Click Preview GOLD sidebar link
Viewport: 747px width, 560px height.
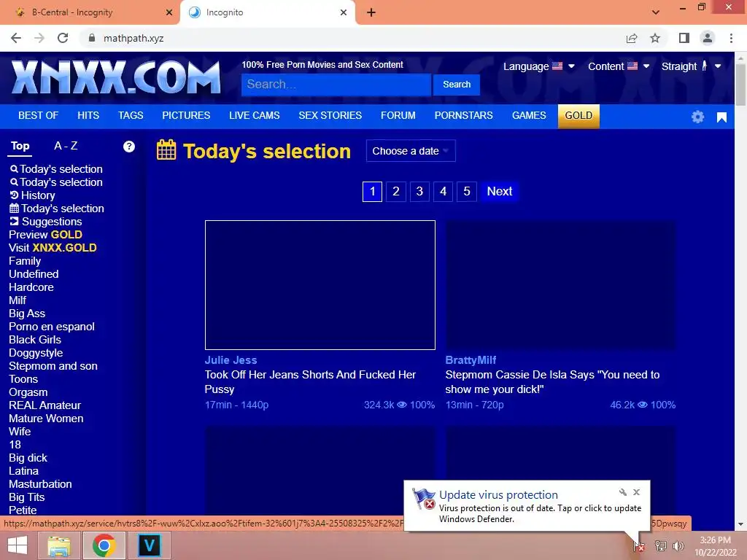(46, 235)
